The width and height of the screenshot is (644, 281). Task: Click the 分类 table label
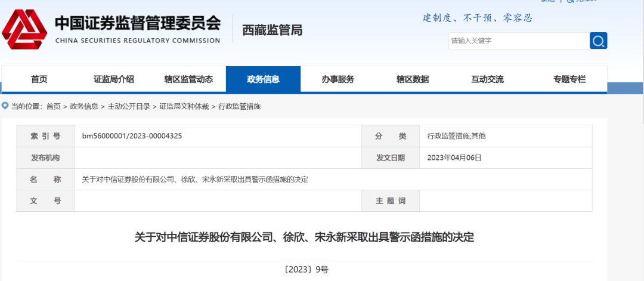(390, 136)
